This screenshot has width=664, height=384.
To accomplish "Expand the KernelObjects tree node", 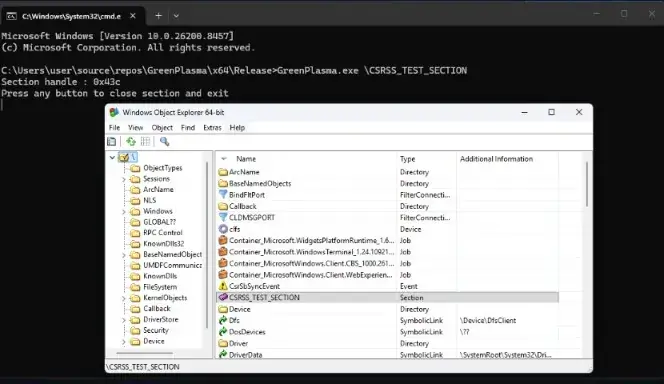I will tap(124, 298).
